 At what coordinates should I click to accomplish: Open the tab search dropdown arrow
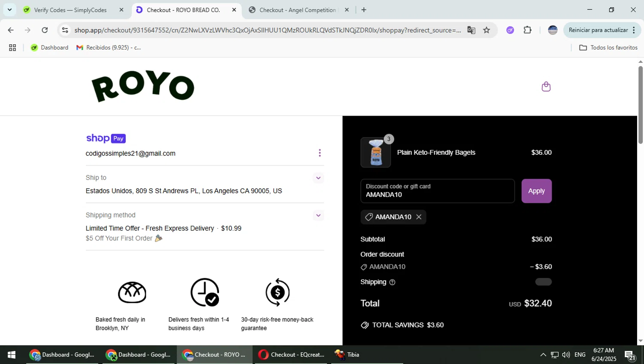(x=9, y=9)
